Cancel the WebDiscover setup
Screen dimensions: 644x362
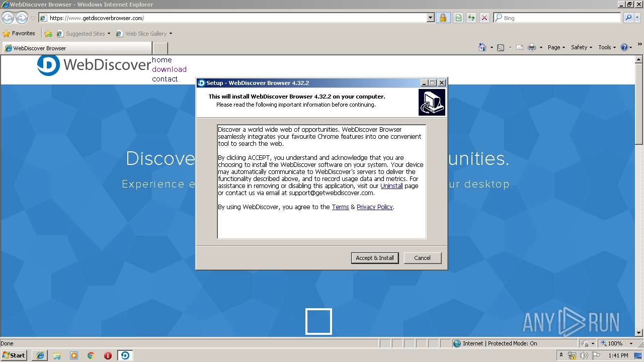click(x=422, y=258)
